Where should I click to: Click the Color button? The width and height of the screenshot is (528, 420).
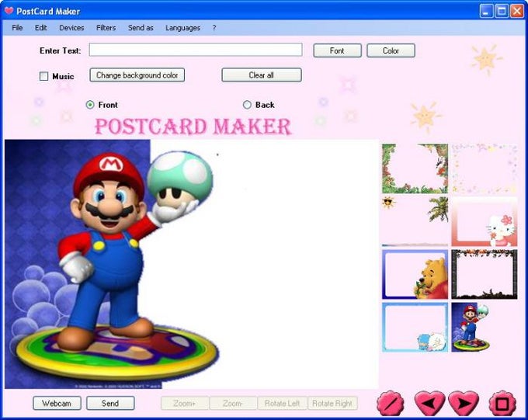(391, 50)
